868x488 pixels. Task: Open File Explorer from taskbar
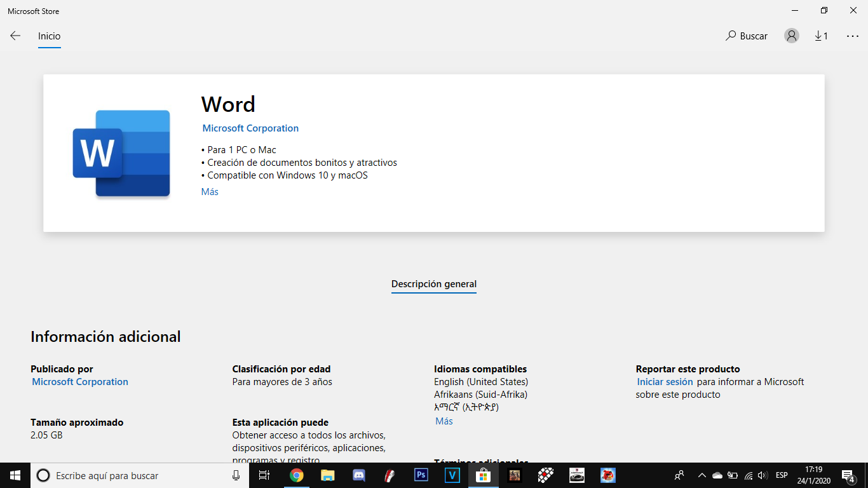click(327, 475)
